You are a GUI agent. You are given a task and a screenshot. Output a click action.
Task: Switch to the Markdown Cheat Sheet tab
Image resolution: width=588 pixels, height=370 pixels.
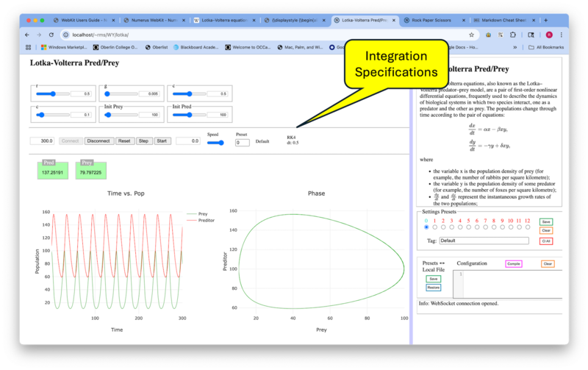[x=506, y=21]
